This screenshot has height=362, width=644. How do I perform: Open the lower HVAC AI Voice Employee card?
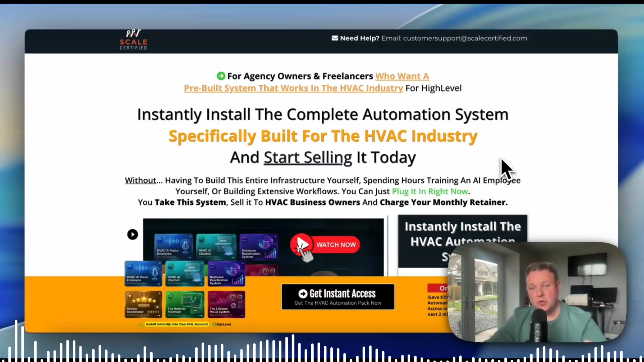click(143, 274)
